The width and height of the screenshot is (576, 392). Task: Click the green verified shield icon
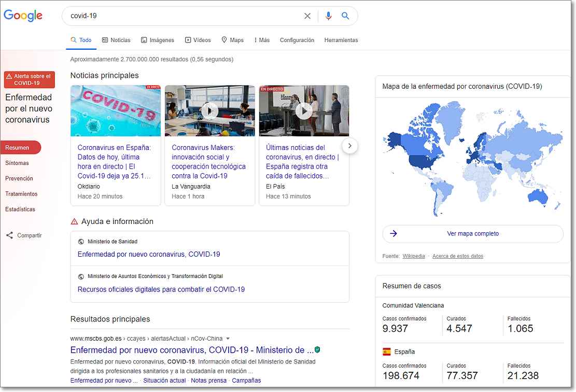click(317, 350)
